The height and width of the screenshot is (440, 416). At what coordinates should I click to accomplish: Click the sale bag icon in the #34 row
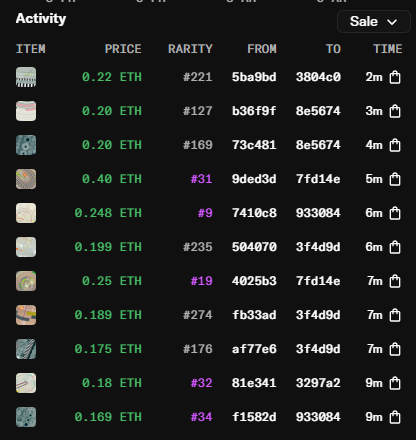[395, 417]
